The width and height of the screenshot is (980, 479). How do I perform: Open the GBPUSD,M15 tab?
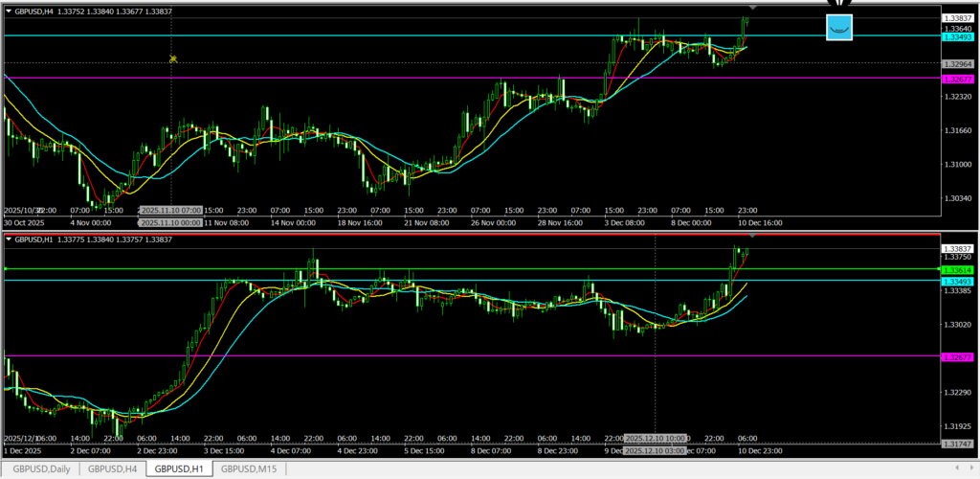[249, 468]
